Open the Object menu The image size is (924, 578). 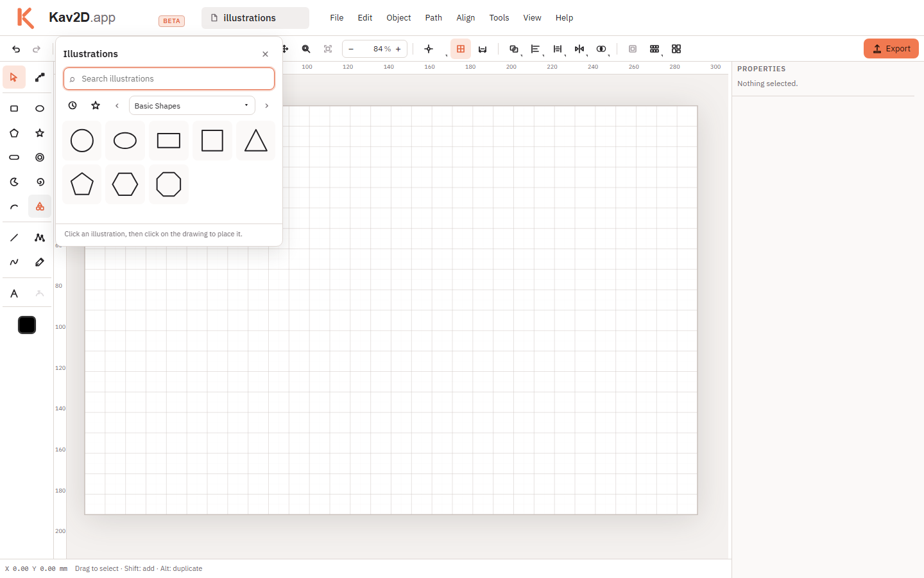click(x=398, y=18)
